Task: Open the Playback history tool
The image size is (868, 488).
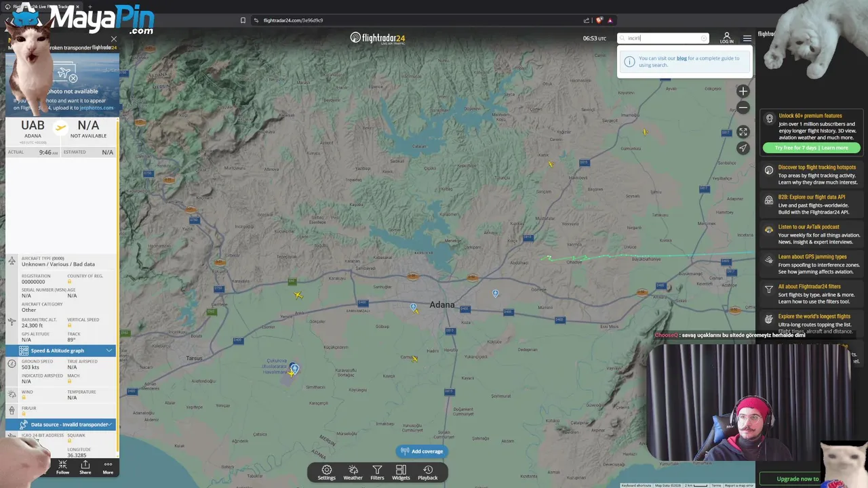Action: pos(427,472)
